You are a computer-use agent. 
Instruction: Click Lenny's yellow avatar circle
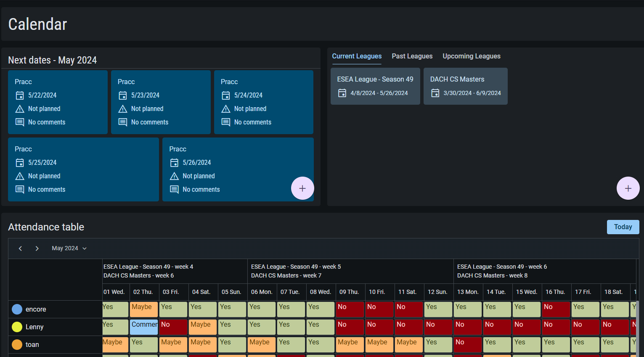[x=17, y=327]
